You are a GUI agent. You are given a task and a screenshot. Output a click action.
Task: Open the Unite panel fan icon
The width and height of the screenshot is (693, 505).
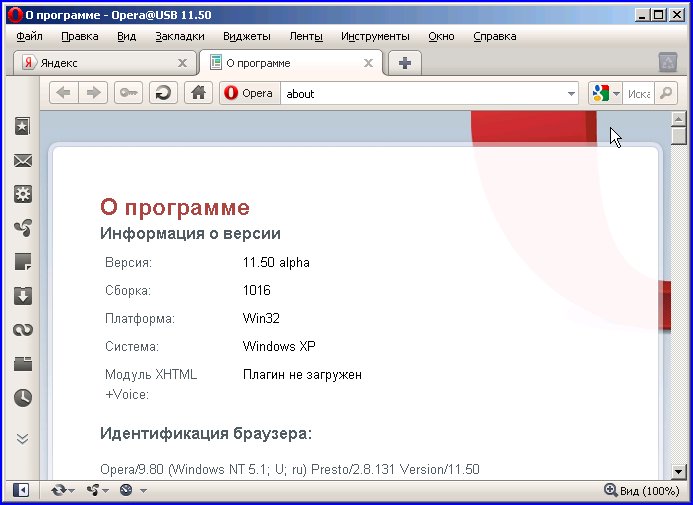pos(23,228)
